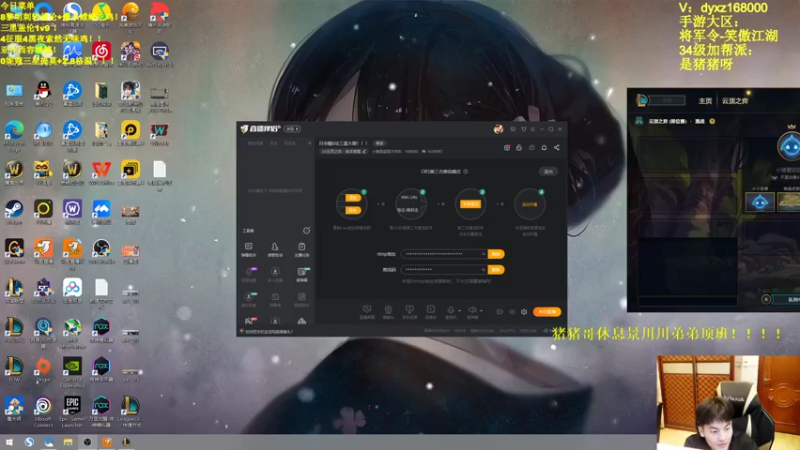Click the rtmp address input field
The image size is (800, 450).
[x=444, y=254]
